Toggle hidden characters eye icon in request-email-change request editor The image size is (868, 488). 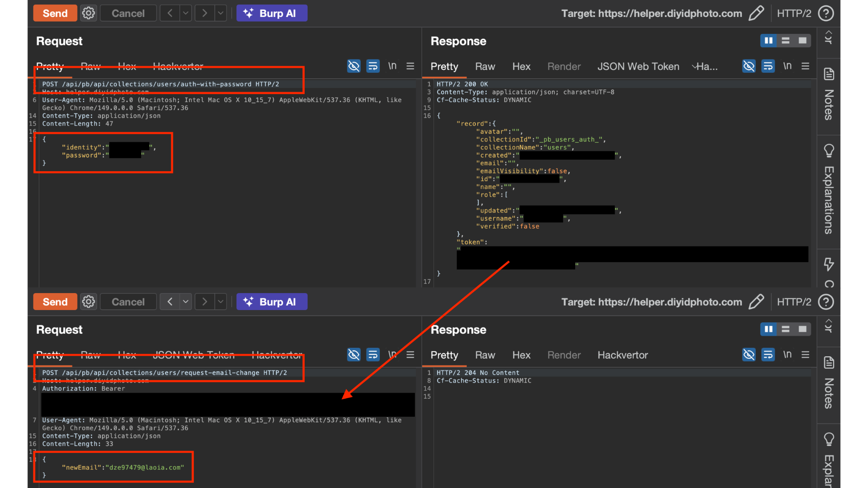click(354, 355)
